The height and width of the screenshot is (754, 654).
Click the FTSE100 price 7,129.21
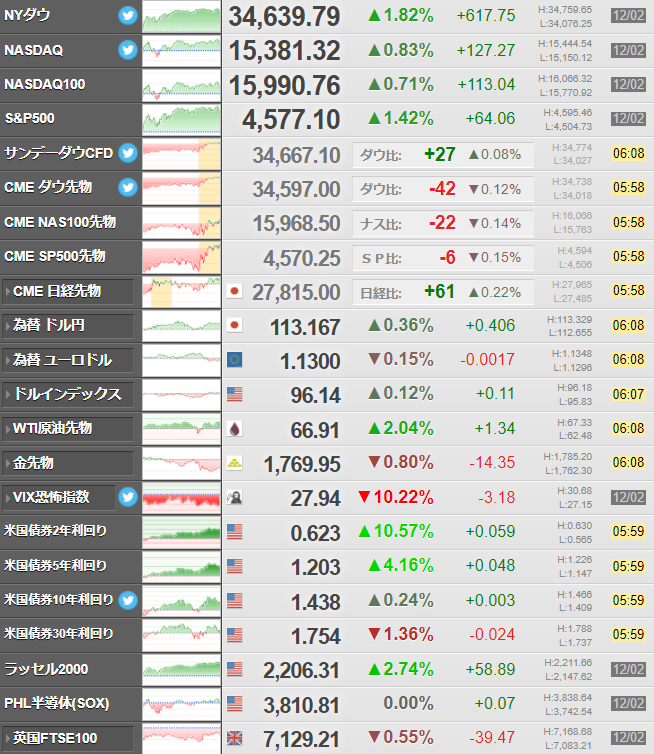(x=302, y=740)
